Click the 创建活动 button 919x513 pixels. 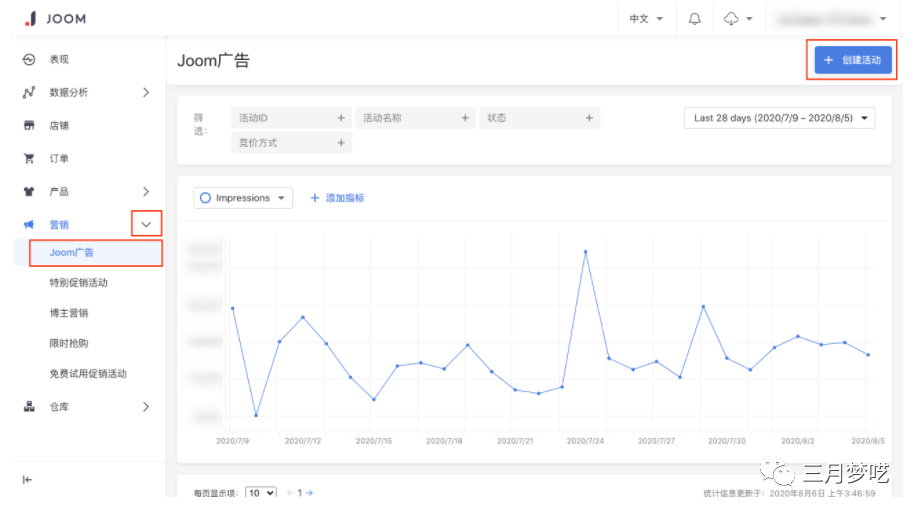(853, 60)
